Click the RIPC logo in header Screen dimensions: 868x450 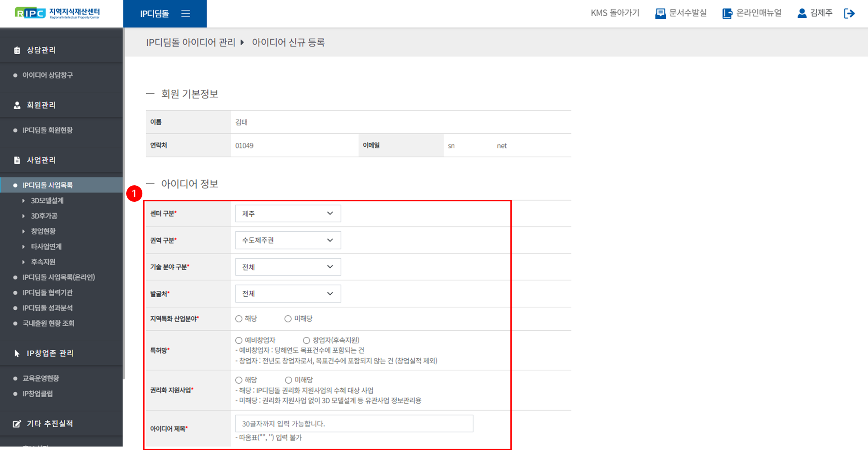(57, 13)
